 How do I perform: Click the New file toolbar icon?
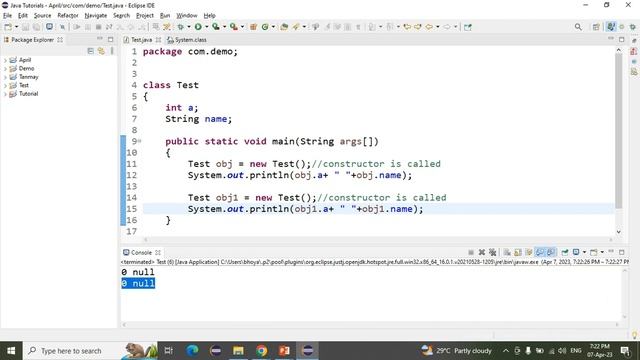[8, 27]
